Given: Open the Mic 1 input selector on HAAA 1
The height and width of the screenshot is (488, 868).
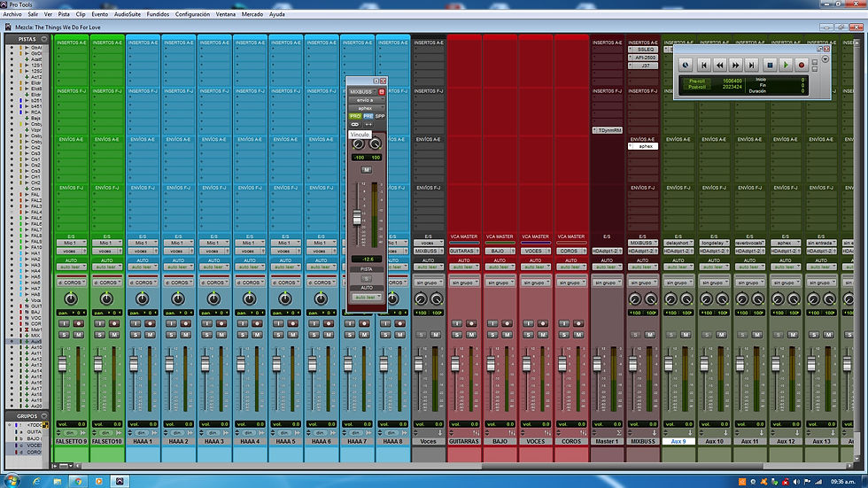Looking at the screenshot, I should click(x=142, y=243).
